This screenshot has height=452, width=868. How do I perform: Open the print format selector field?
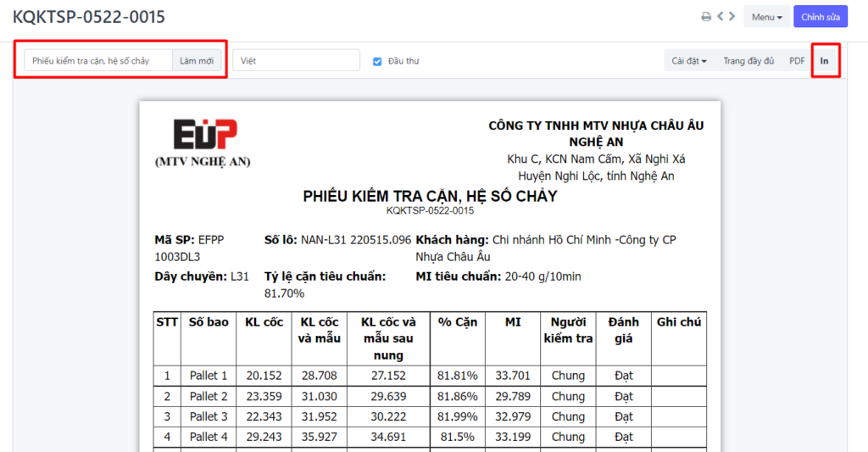pyautogui.click(x=98, y=61)
